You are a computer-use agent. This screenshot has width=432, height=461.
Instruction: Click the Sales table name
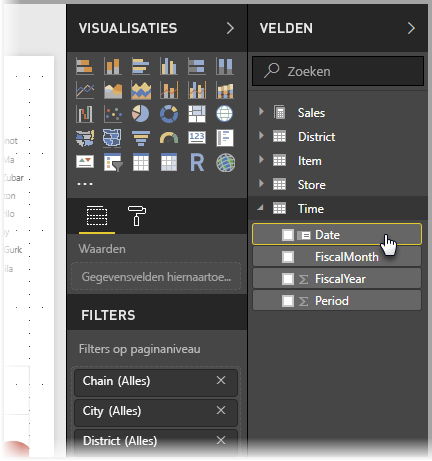[311, 113]
